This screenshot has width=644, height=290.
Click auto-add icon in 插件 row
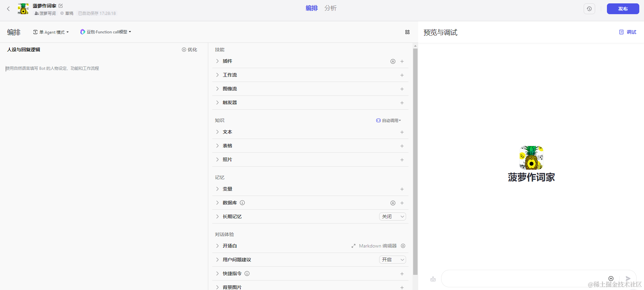click(393, 61)
